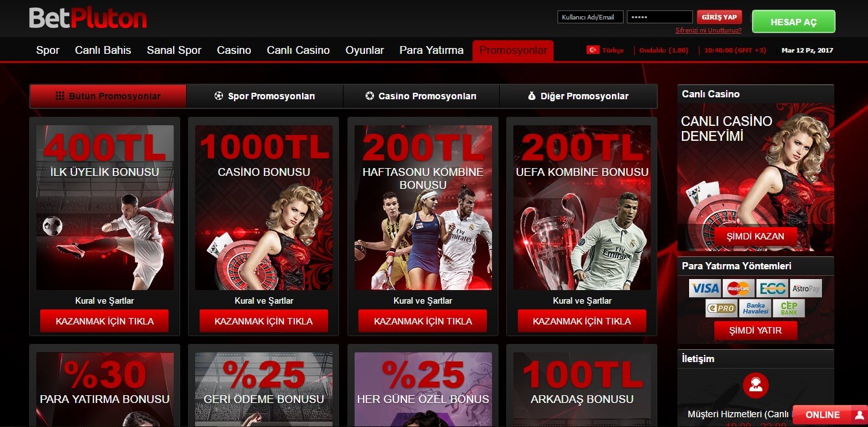Click KAZANMAK İÇİN TIKLA under UEFA Kombine Bonusu
This screenshot has width=868, height=427.
(582, 321)
